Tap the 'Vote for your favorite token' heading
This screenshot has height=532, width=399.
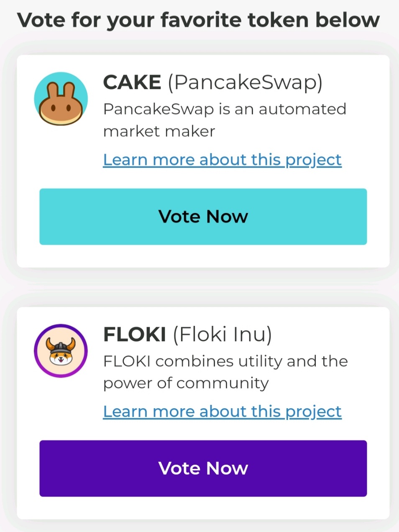tap(199, 20)
